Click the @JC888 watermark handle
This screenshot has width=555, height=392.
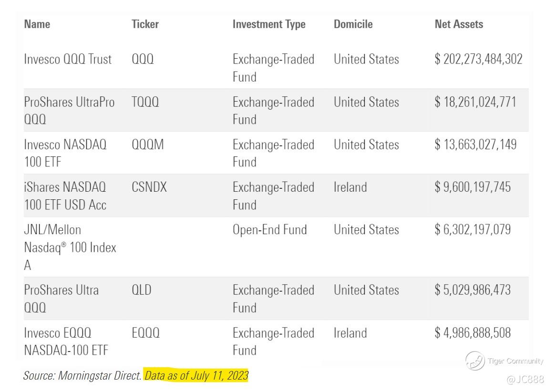tap(524, 380)
